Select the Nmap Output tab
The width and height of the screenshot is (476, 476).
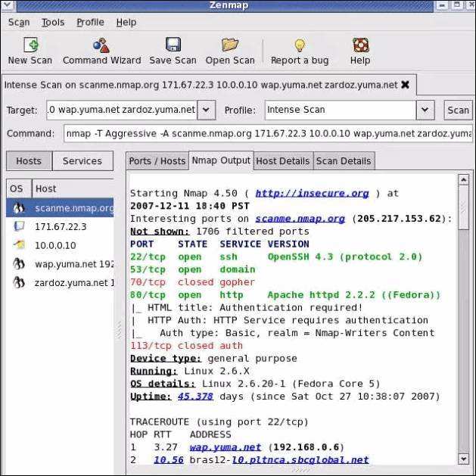tap(221, 160)
